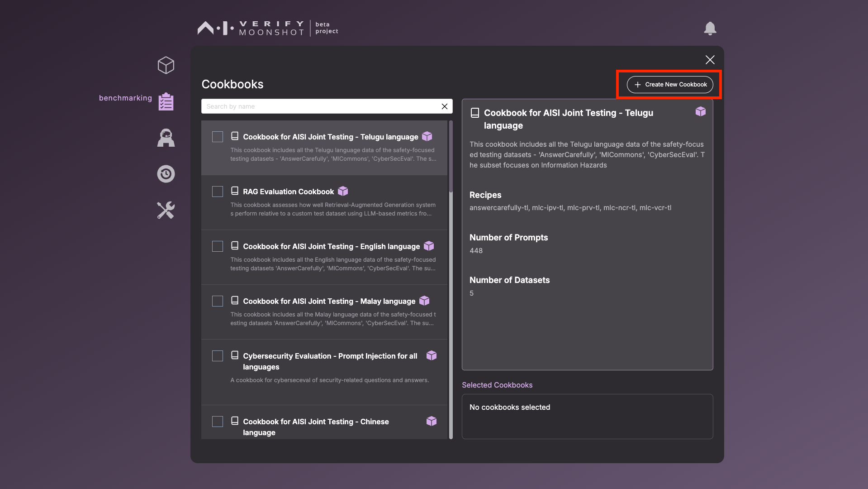Select 'Cookbook for AISI Joint Testing - Chinese language' title
The image size is (868, 489).
[x=316, y=427]
